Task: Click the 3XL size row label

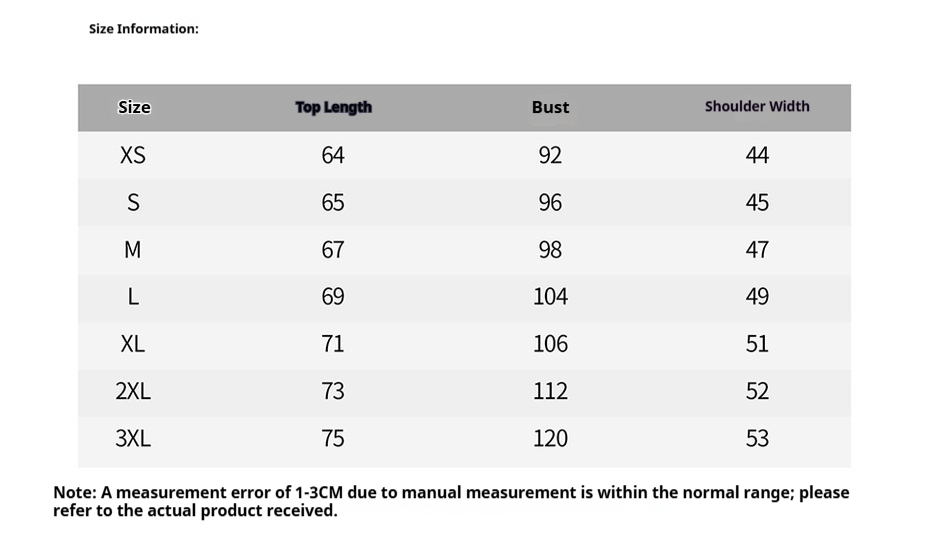Action: (133, 438)
